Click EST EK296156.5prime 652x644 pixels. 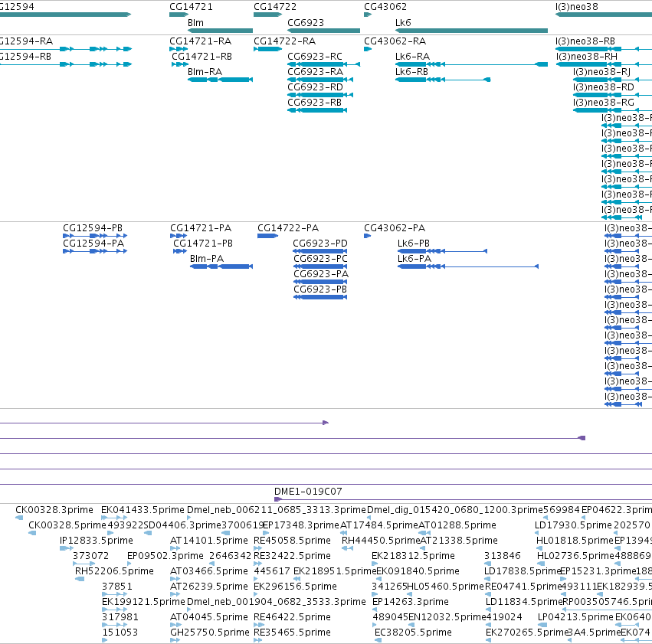click(295, 587)
